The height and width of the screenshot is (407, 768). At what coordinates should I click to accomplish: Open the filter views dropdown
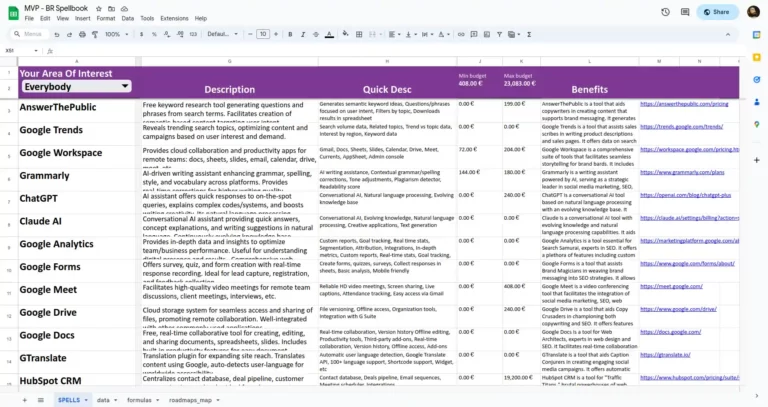pyautogui.click(x=514, y=34)
